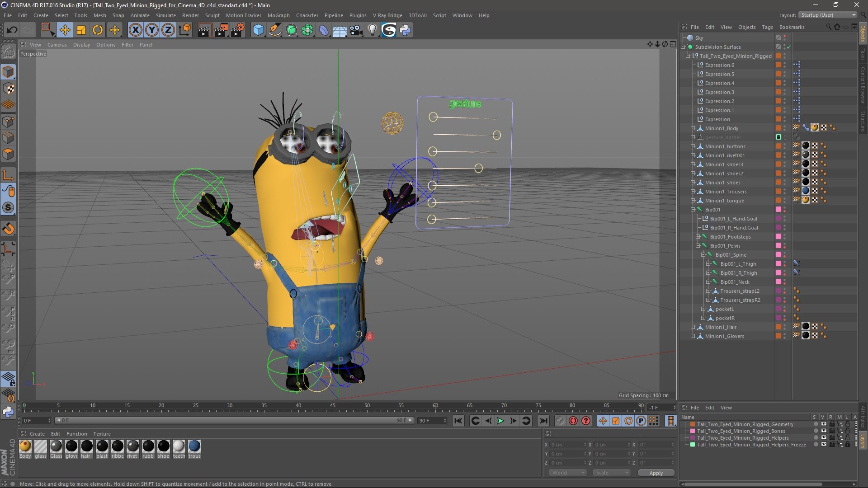
Task: Collapse Tall_Two_Eyed_Minion_Rigged hierarchy
Action: [688, 56]
